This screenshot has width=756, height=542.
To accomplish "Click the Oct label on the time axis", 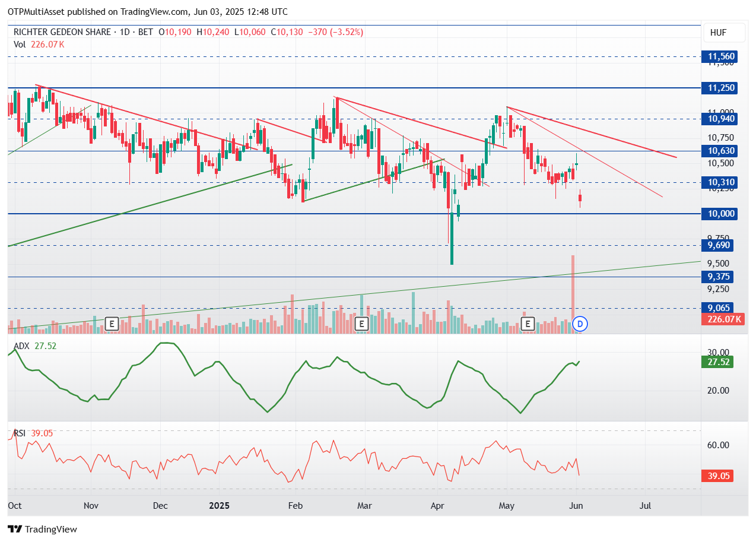I will click(15, 506).
